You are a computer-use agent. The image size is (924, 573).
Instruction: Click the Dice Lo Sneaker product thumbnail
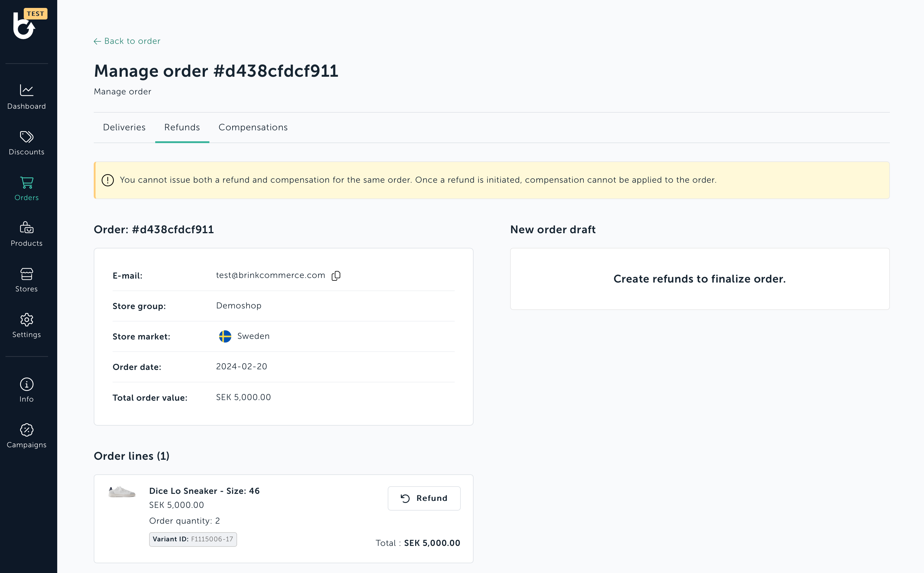coord(122,491)
